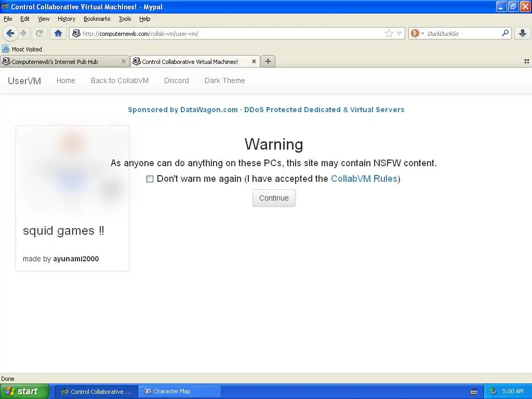
Task: Click the Continue button
Action: click(274, 198)
